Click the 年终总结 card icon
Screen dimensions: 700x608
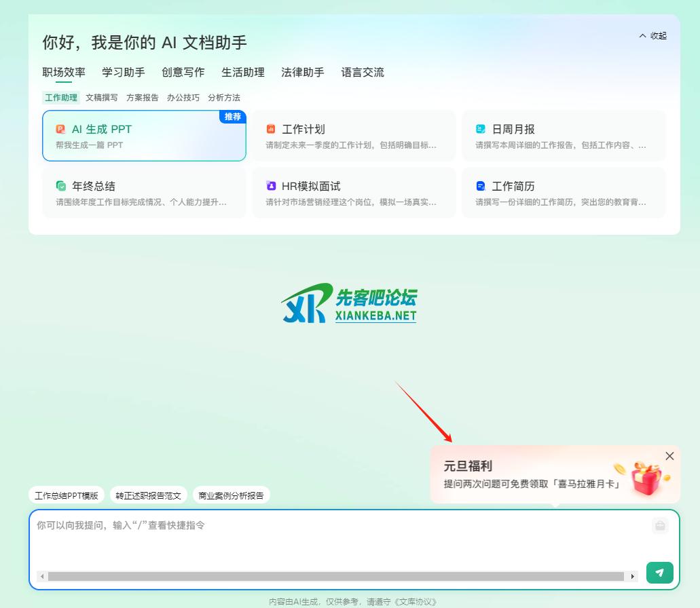pos(61,186)
